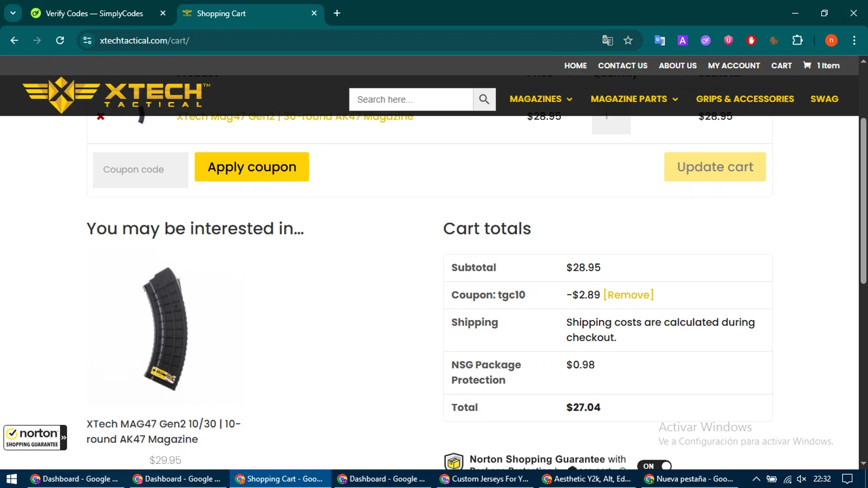Remove item using red X icon
868x488 pixels.
point(101,117)
